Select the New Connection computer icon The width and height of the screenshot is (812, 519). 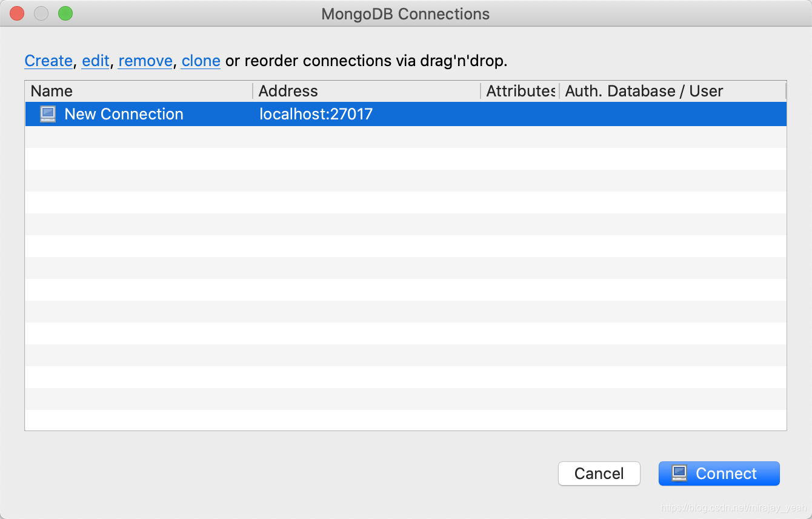coord(48,114)
